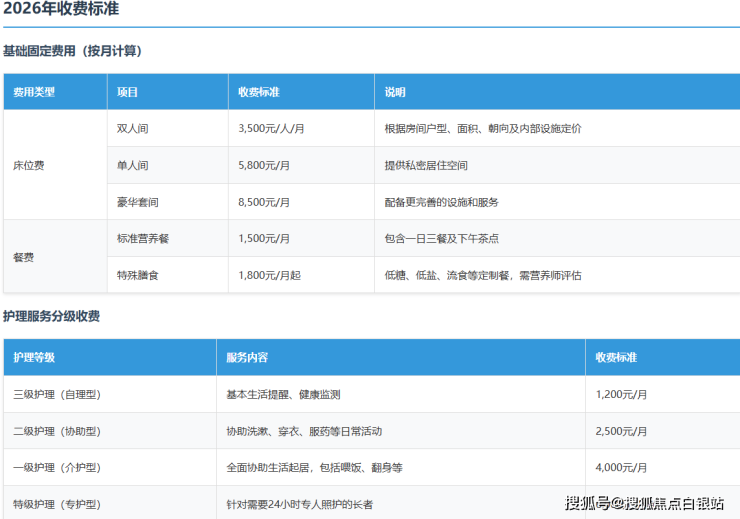Click the 2026年收费标准 page heading
The image size is (740, 519).
(63, 10)
